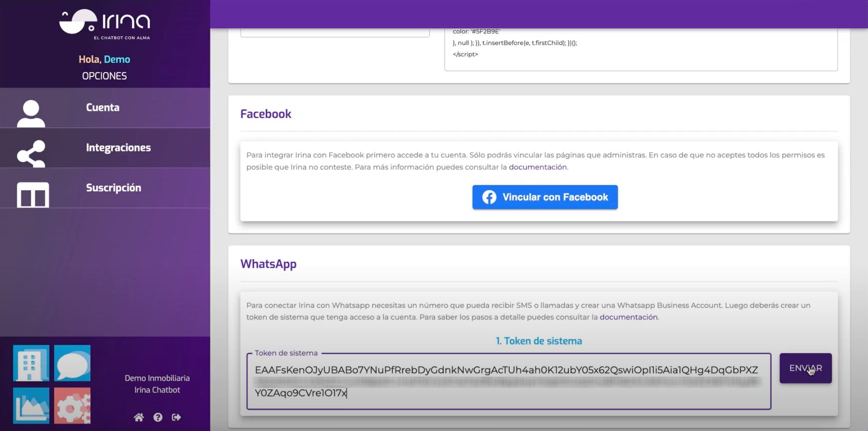The image size is (868, 431).
Task: Click the OPCIONES heading
Action: (x=105, y=76)
